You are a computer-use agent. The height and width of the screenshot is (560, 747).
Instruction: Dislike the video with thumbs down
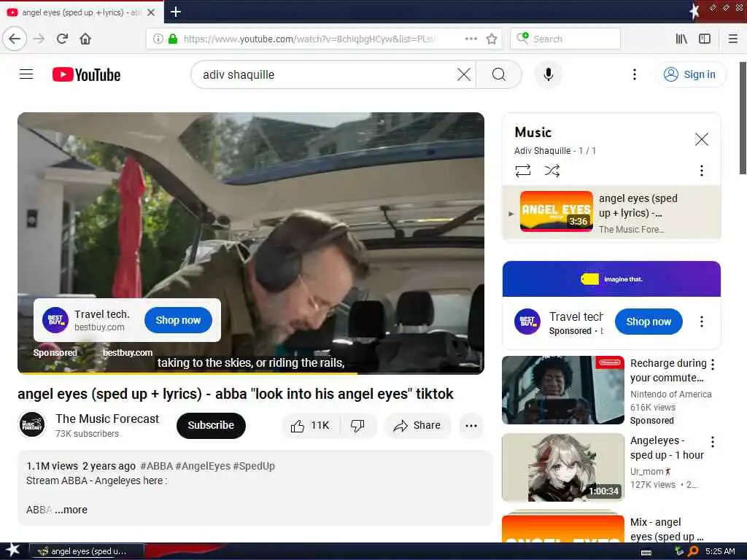pyautogui.click(x=357, y=426)
